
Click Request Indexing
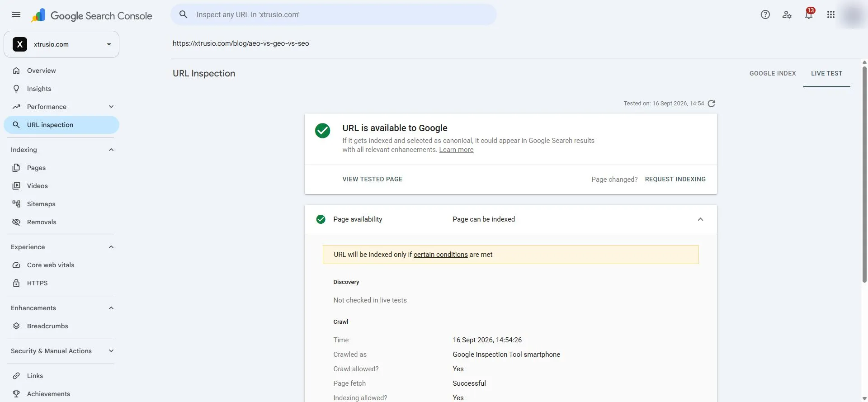[x=675, y=179]
